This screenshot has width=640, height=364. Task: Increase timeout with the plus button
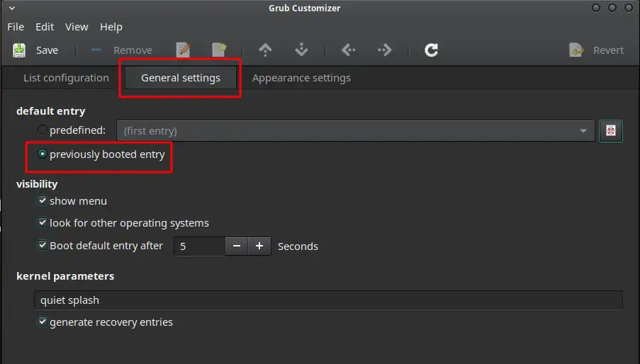point(259,246)
